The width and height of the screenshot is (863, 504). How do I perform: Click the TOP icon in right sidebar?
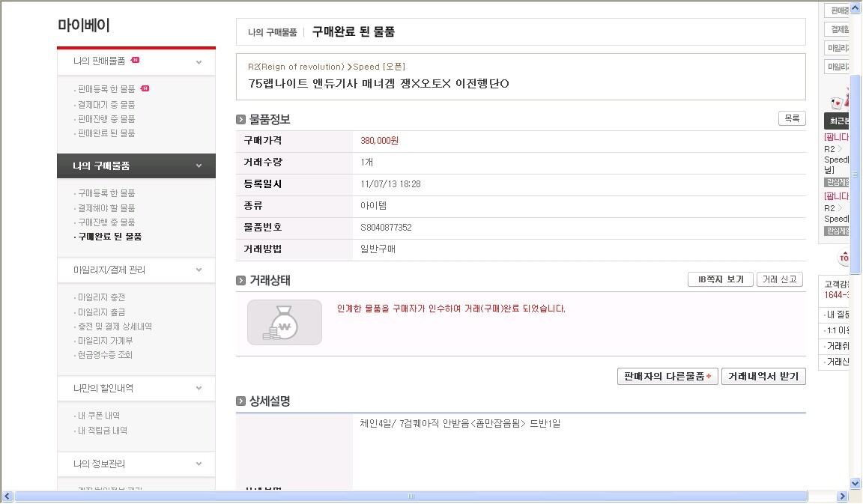pyautogui.click(x=844, y=258)
